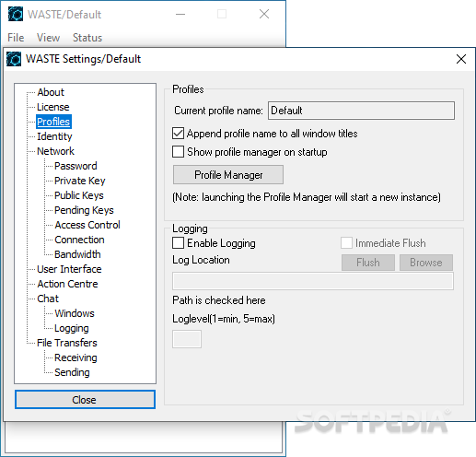476x457 pixels.
Task: Open the File menu in WASTE/Default window
Action: point(16,38)
